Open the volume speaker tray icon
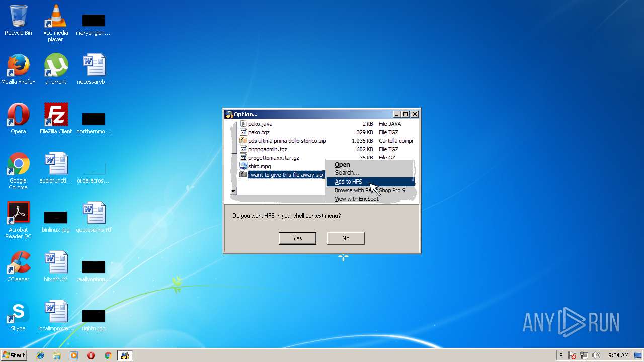Viewport: 644px width, 362px height. (x=596, y=355)
